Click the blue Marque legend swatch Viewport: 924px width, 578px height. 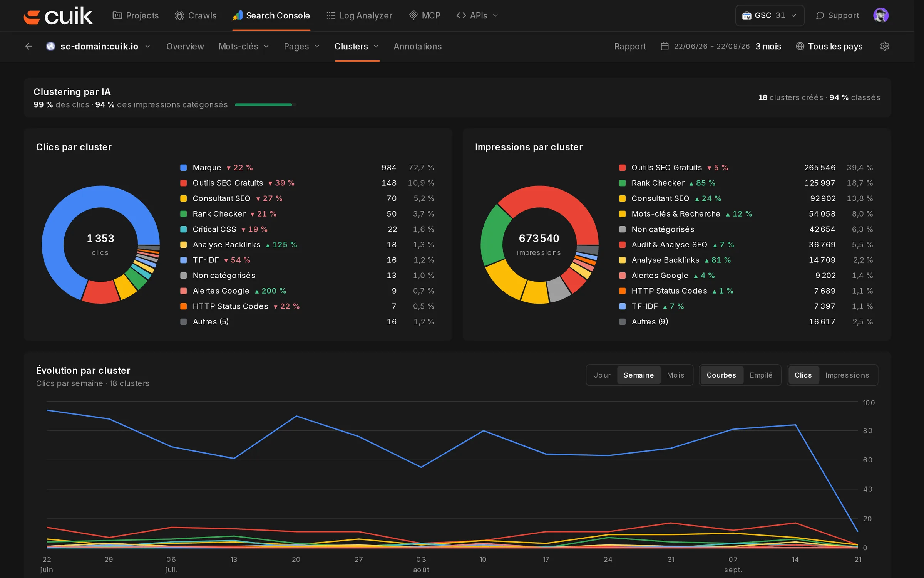click(x=184, y=168)
